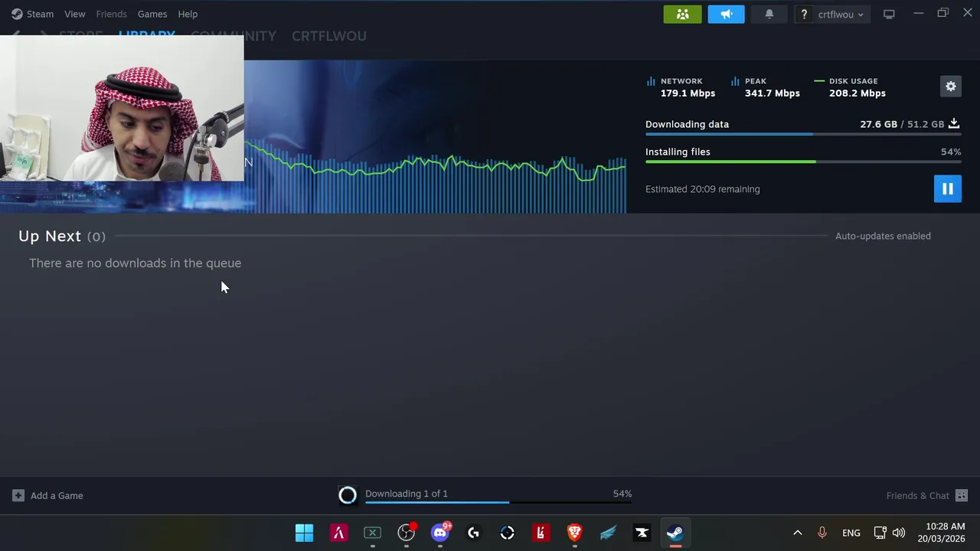
Task: Open the Help menu
Action: click(x=188, y=14)
